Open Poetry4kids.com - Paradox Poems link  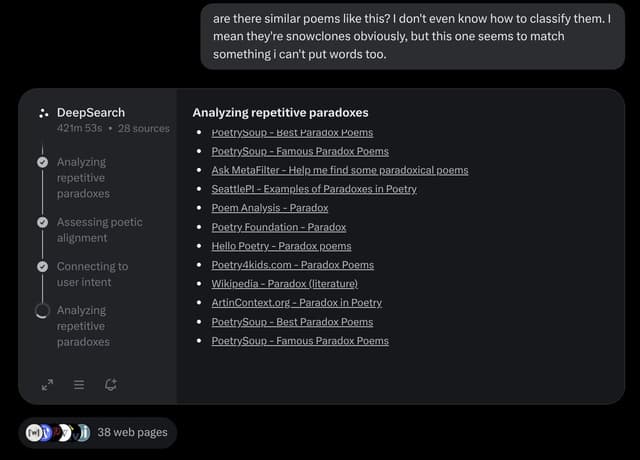[x=292, y=265]
